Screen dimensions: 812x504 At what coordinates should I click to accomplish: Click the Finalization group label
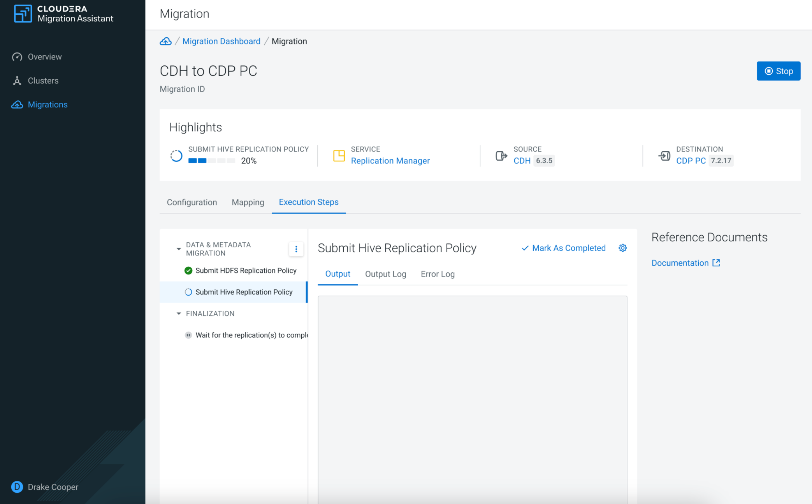(210, 313)
